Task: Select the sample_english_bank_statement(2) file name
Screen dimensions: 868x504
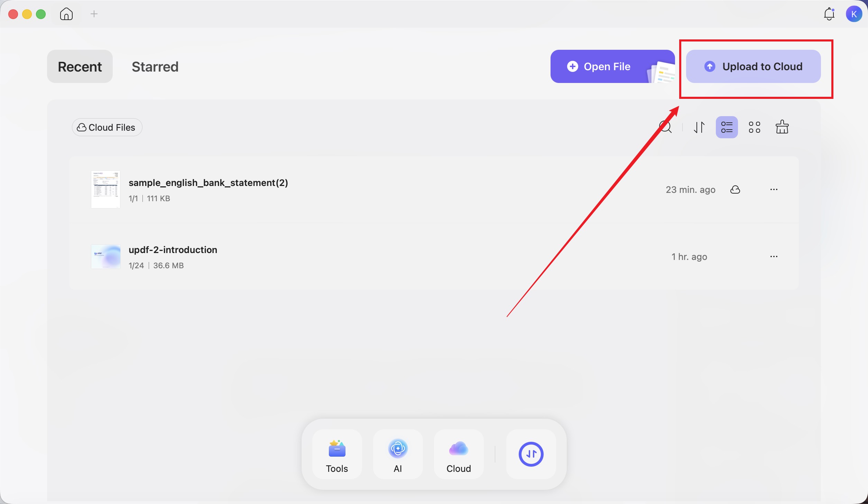Action: 208,183
